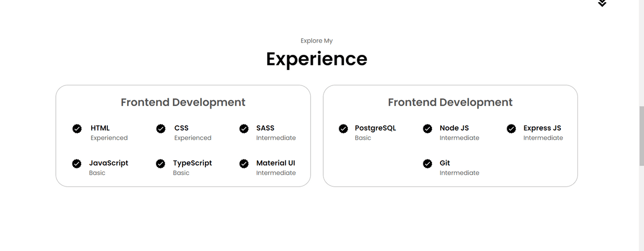Click the left Frontend Development card heading
Viewport: 644px width, 251px height.
click(183, 102)
